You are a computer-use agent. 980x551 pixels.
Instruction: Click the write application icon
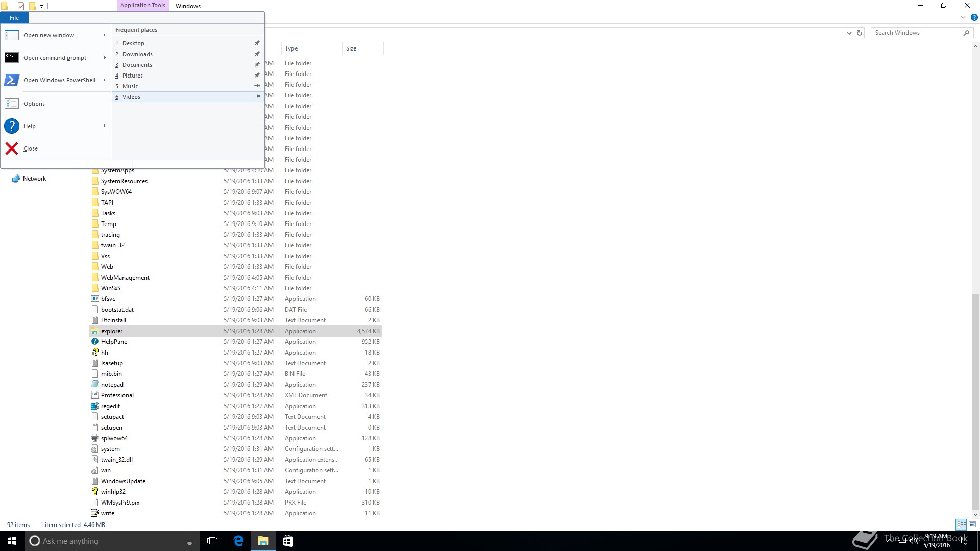(x=94, y=513)
